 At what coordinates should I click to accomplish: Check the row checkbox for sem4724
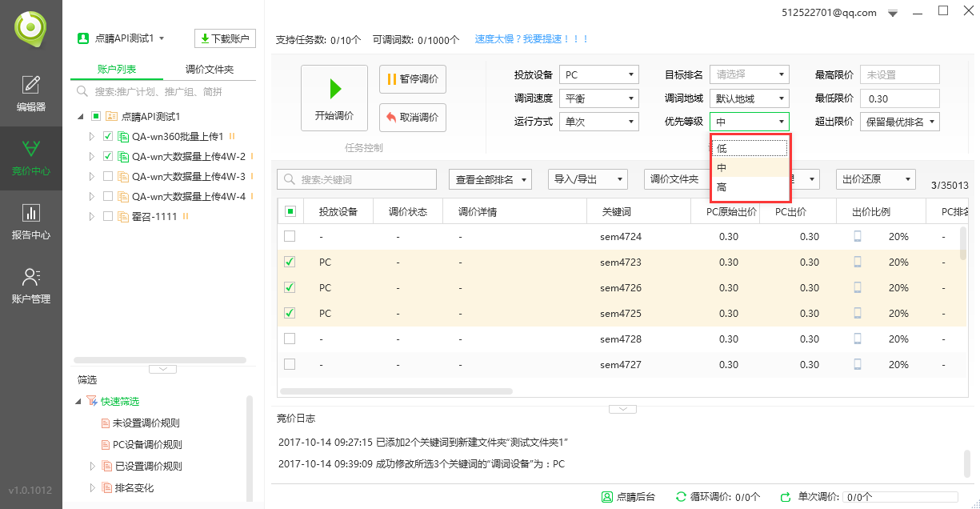290,236
